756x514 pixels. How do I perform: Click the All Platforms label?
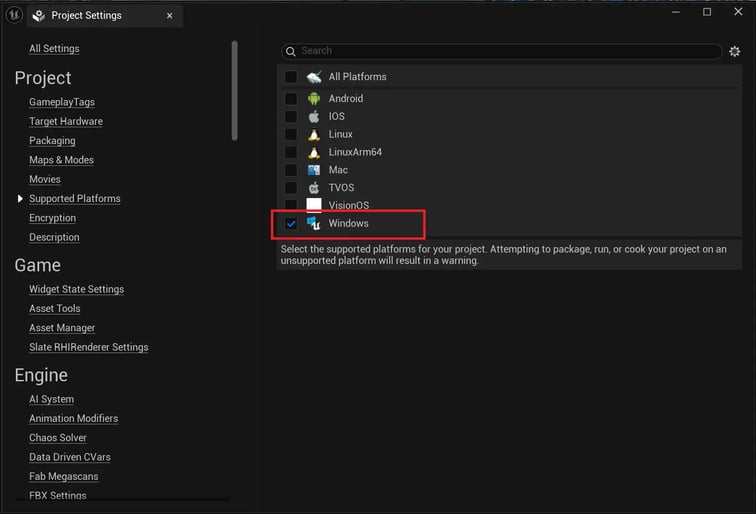(357, 77)
